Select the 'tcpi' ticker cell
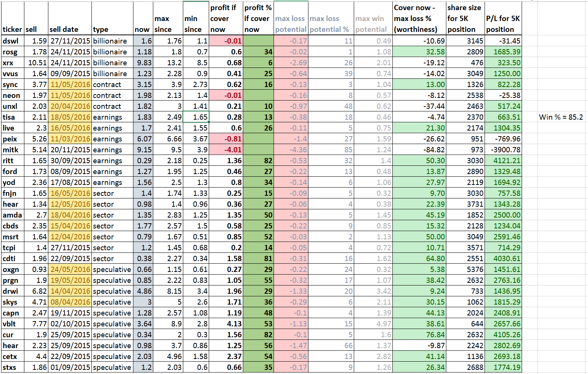588x374 pixels. click(x=13, y=248)
